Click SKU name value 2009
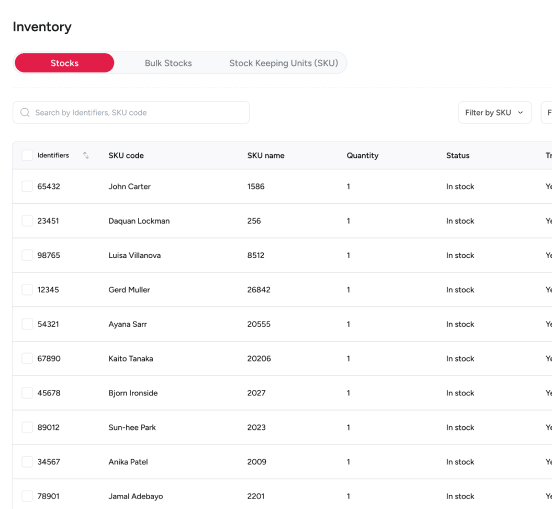This screenshot has height=509, width=552. point(257,462)
